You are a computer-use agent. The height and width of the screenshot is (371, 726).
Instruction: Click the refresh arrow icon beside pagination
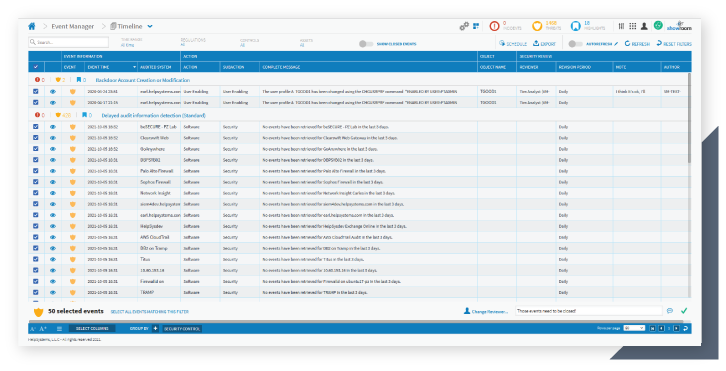pyautogui.click(x=685, y=328)
